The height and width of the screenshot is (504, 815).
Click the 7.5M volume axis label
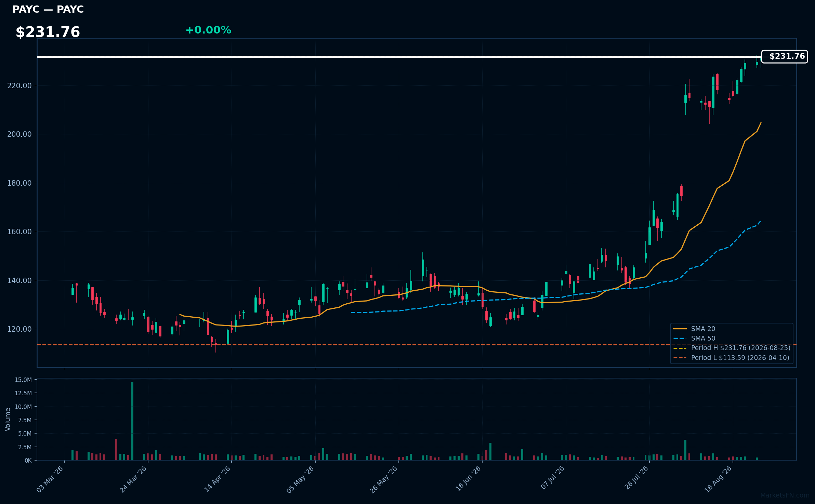pos(25,420)
